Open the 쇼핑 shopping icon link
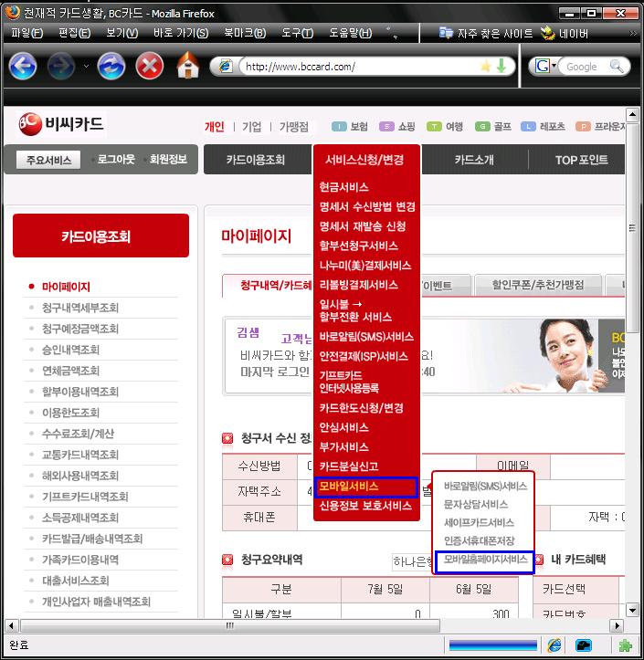The width and height of the screenshot is (644, 660). pos(397,126)
